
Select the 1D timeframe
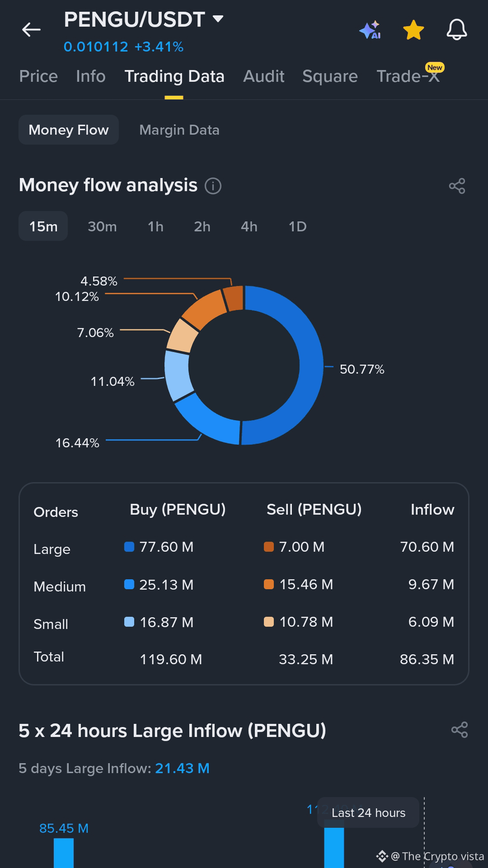click(297, 226)
